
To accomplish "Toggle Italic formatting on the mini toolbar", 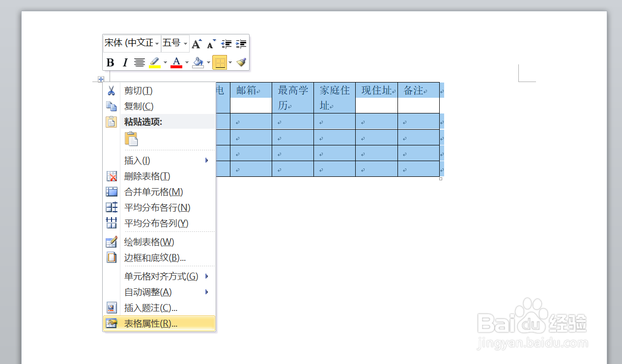I will [125, 62].
